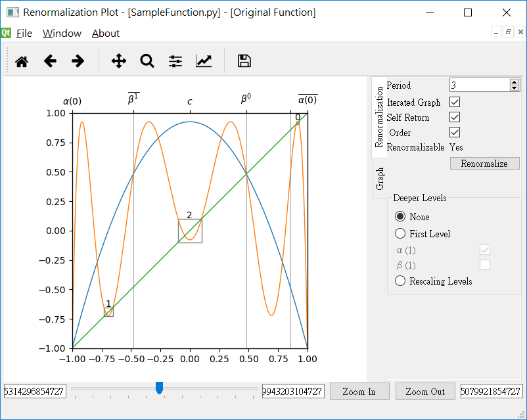
Task: Click the box labeled 1 on plot
Action: [x=108, y=312]
